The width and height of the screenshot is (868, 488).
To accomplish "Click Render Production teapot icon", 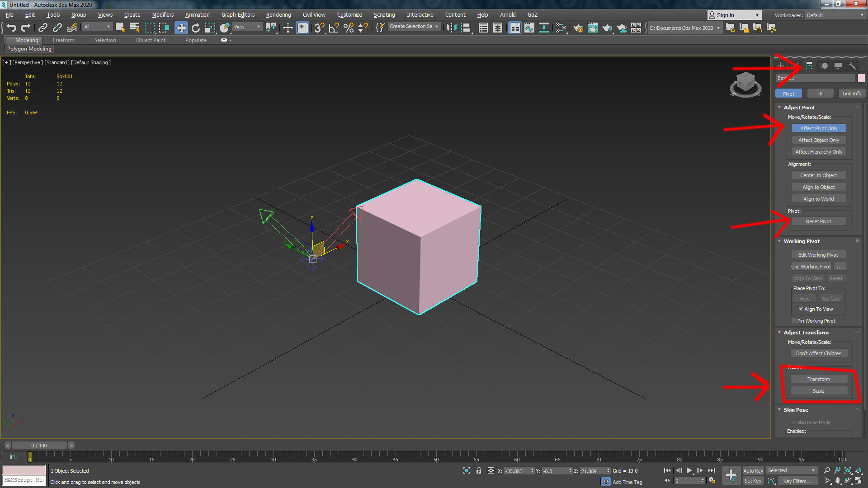I will click(607, 28).
